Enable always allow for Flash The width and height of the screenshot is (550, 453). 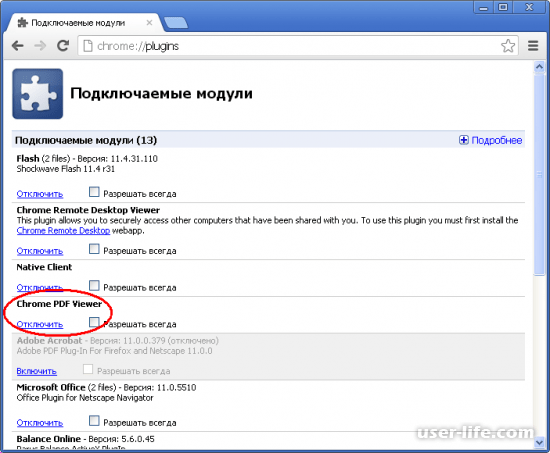coord(94,192)
